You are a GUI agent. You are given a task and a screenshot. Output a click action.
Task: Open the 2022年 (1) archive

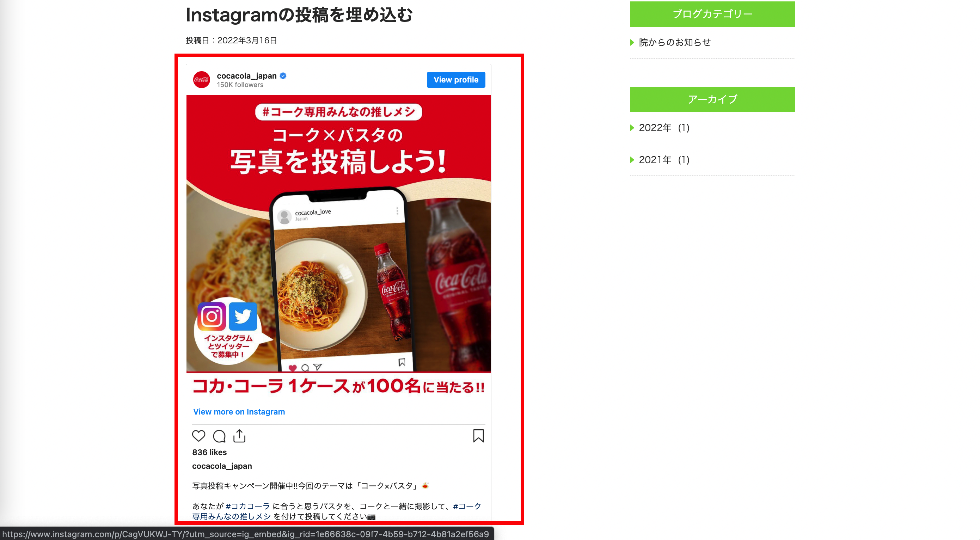click(664, 128)
